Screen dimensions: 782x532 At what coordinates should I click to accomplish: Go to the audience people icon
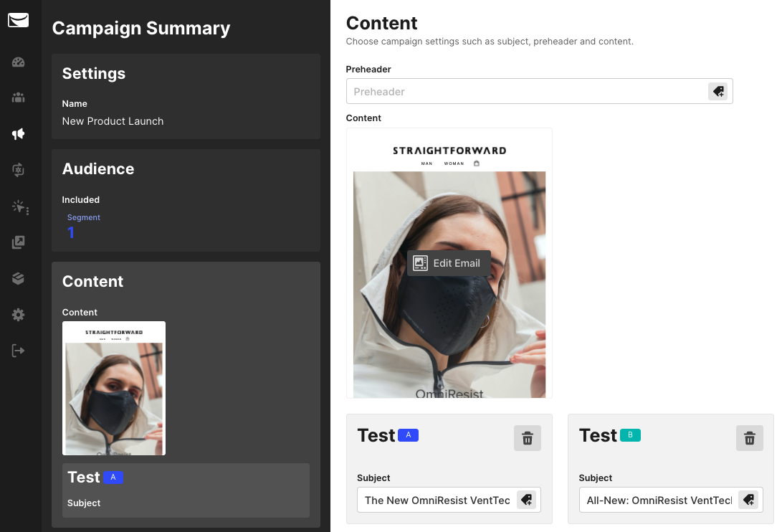(19, 98)
